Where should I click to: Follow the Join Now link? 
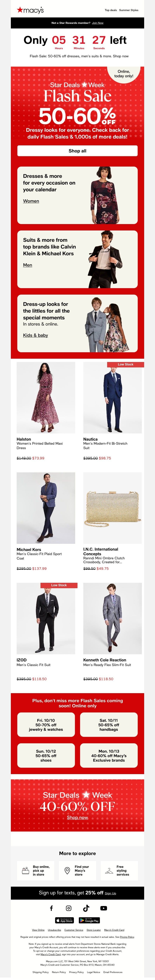pyautogui.click(x=97, y=23)
